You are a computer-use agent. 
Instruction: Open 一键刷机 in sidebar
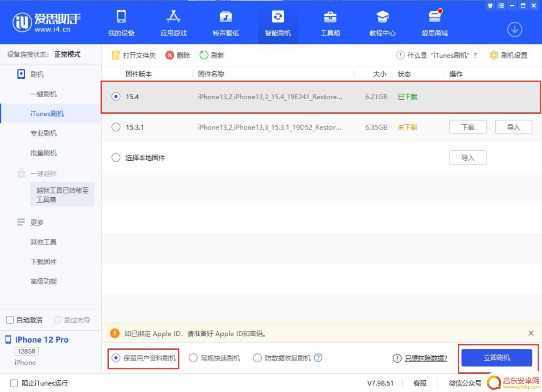click(x=44, y=94)
